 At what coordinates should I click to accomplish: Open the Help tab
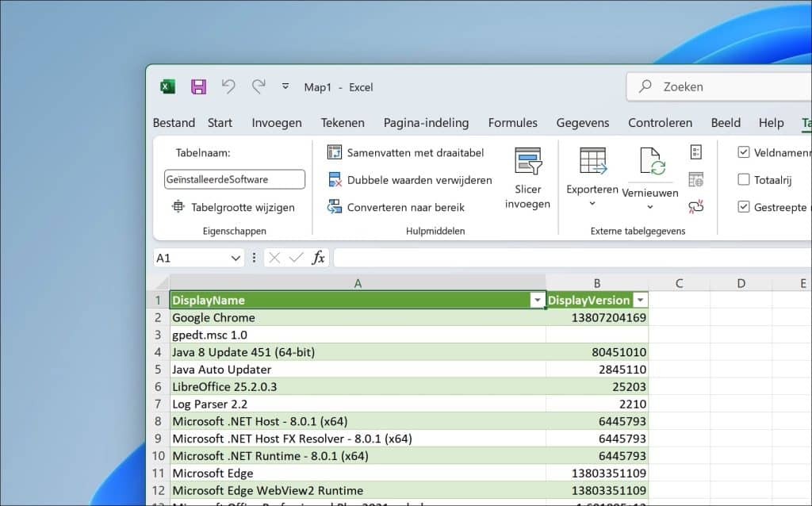click(x=771, y=123)
